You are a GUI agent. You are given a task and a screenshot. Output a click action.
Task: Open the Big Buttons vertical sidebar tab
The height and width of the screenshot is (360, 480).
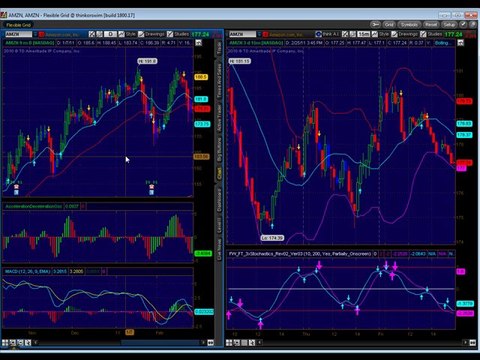click(x=219, y=149)
